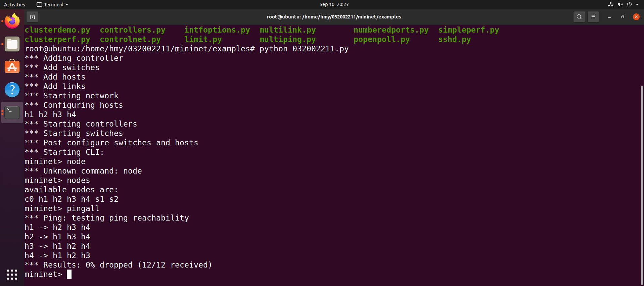
Task: Open the Terminal app menu dropdown
Action: [52, 4]
